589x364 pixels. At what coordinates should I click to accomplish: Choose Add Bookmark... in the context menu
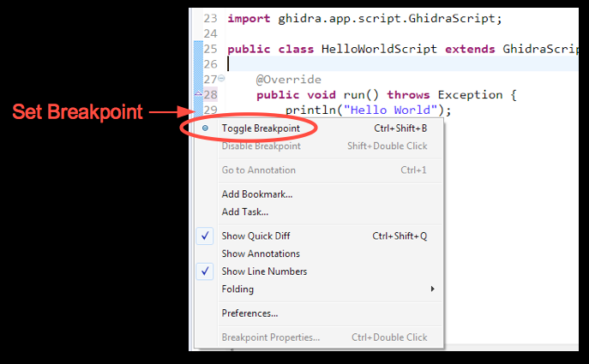click(257, 194)
